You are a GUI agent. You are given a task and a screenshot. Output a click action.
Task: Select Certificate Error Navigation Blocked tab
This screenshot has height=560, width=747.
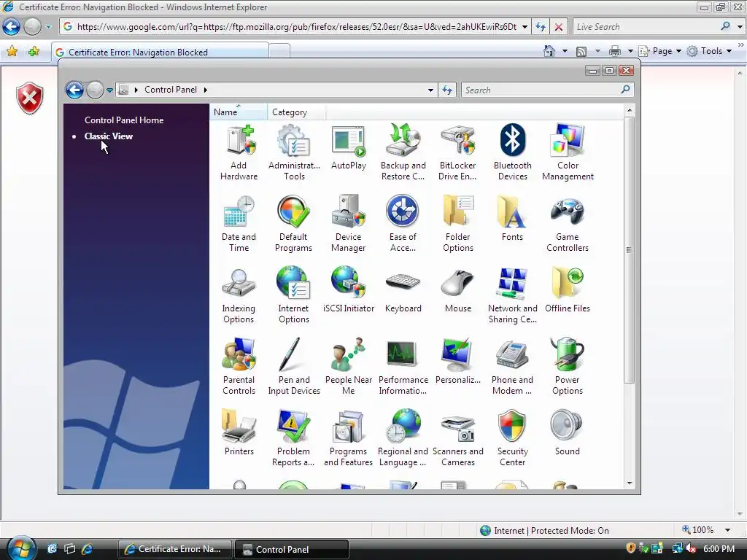coord(160,52)
